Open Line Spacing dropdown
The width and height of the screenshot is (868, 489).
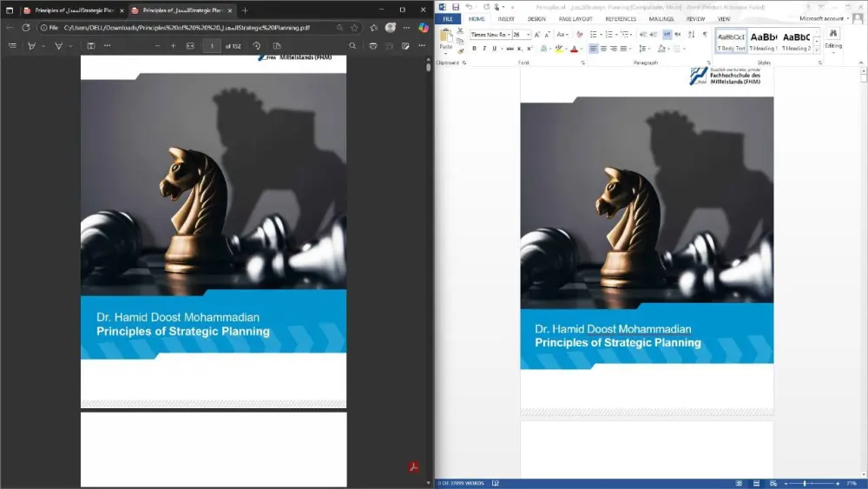pyautogui.click(x=643, y=49)
